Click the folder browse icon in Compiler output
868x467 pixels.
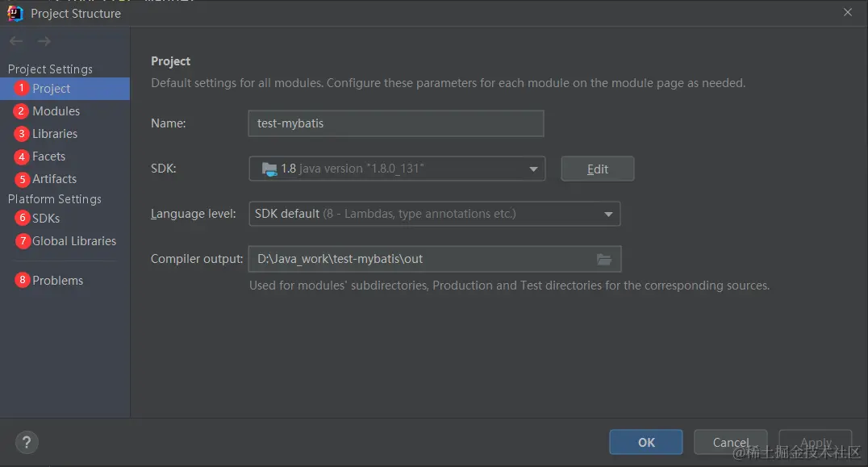pyautogui.click(x=604, y=259)
